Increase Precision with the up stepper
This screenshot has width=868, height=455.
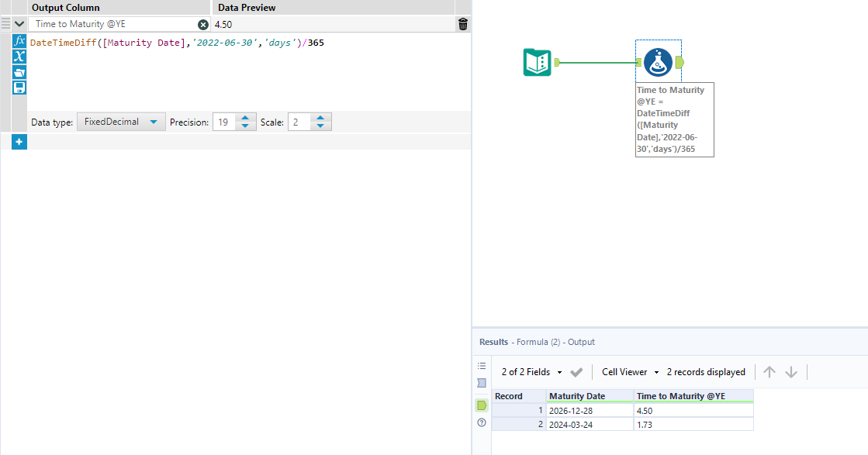(247, 117)
